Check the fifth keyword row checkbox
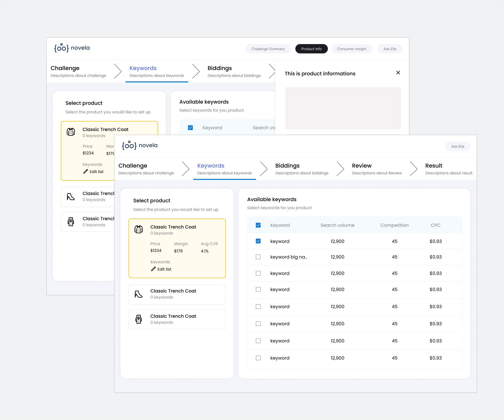This screenshot has width=504, height=420. [258, 307]
